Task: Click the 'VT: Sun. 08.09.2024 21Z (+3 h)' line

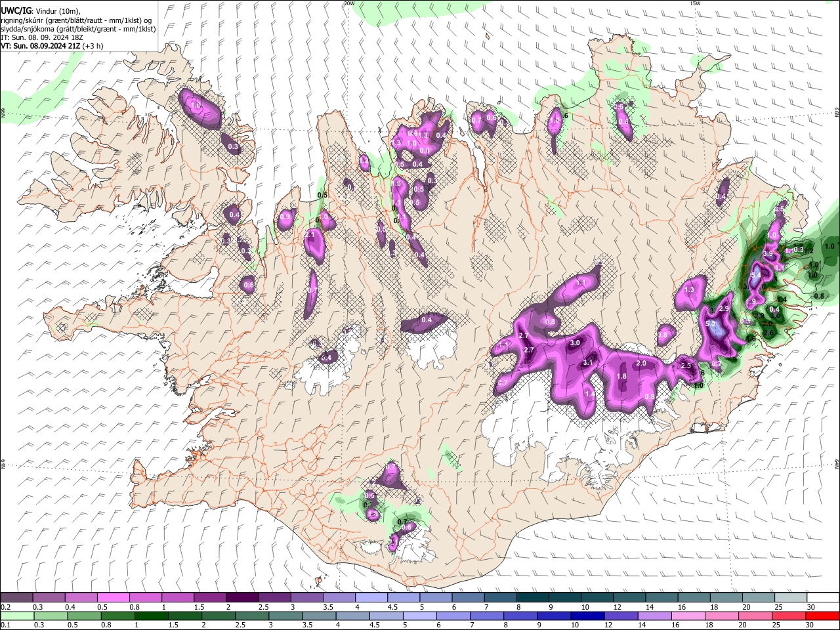Action: [52, 46]
